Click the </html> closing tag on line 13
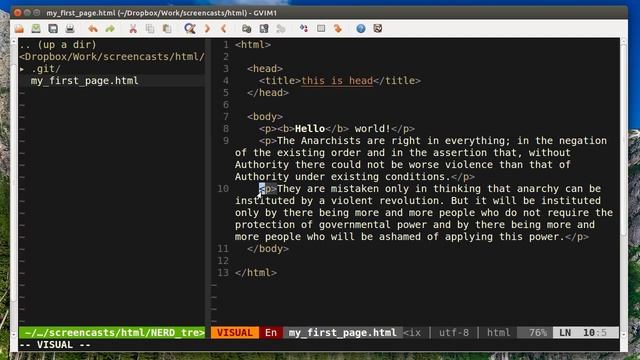 [x=256, y=273]
